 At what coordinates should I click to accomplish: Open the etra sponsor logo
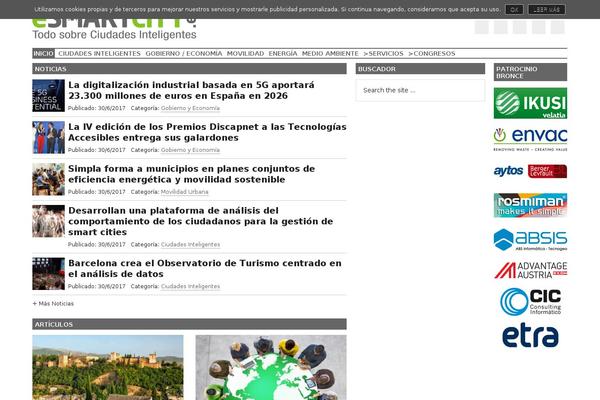[x=530, y=336]
